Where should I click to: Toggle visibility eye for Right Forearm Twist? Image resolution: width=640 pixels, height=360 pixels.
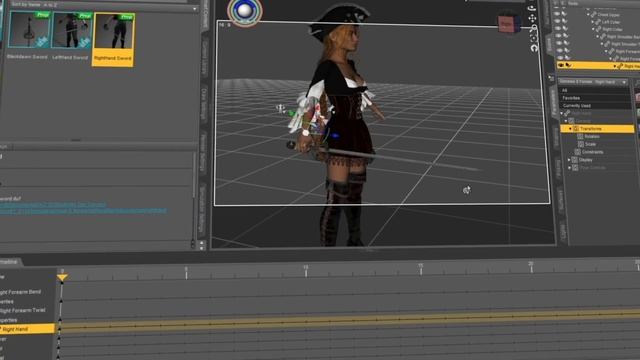coord(560,57)
